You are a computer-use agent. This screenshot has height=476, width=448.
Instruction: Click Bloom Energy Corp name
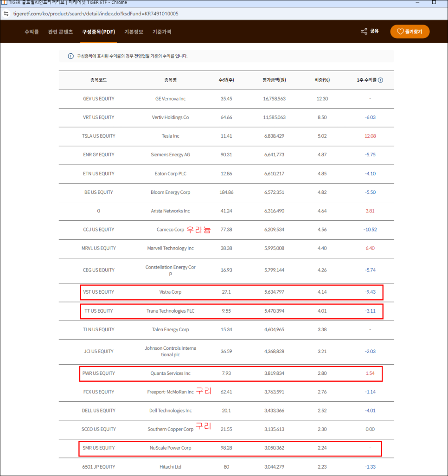[x=170, y=193]
